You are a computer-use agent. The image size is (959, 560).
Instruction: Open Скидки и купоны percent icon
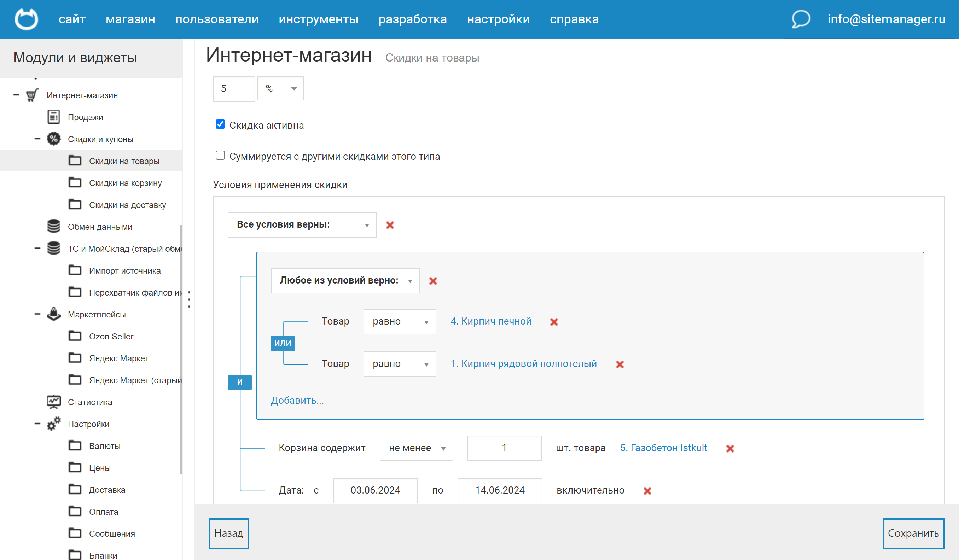[53, 139]
